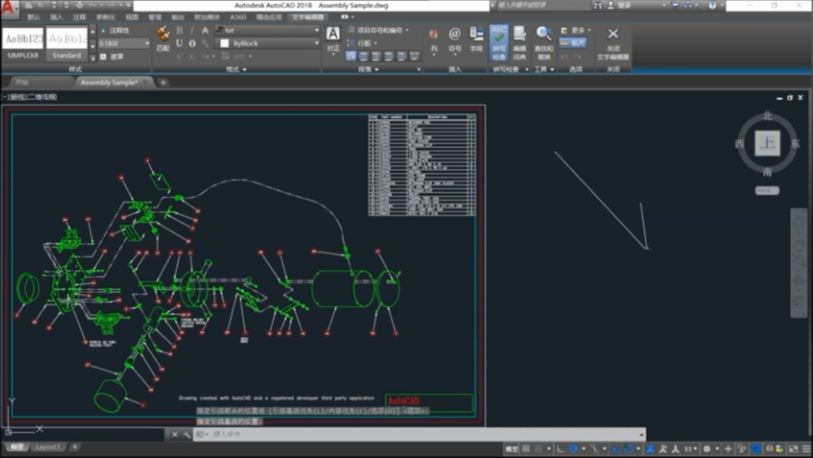
Task: Switch to the Layout1 tab
Action: [48, 447]
